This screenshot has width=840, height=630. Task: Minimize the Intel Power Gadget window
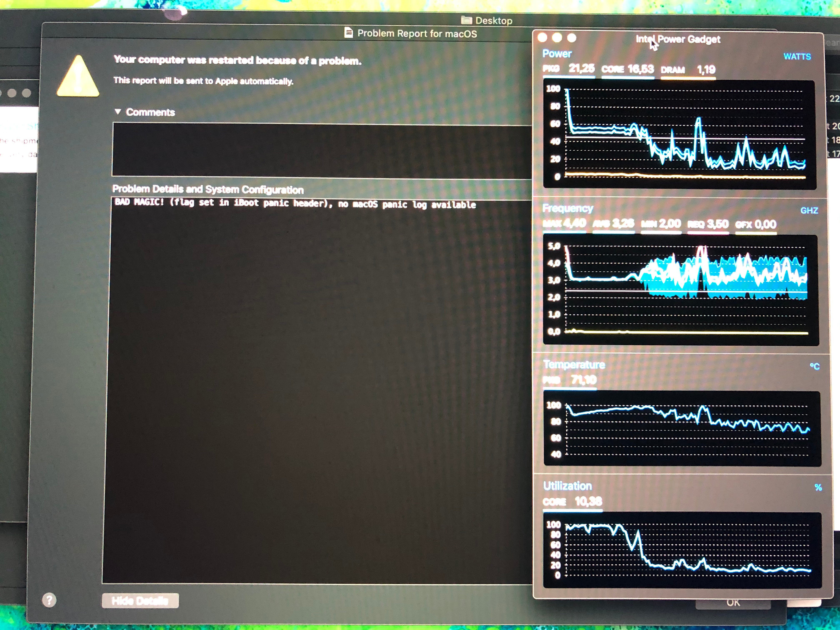coord(557,37)
